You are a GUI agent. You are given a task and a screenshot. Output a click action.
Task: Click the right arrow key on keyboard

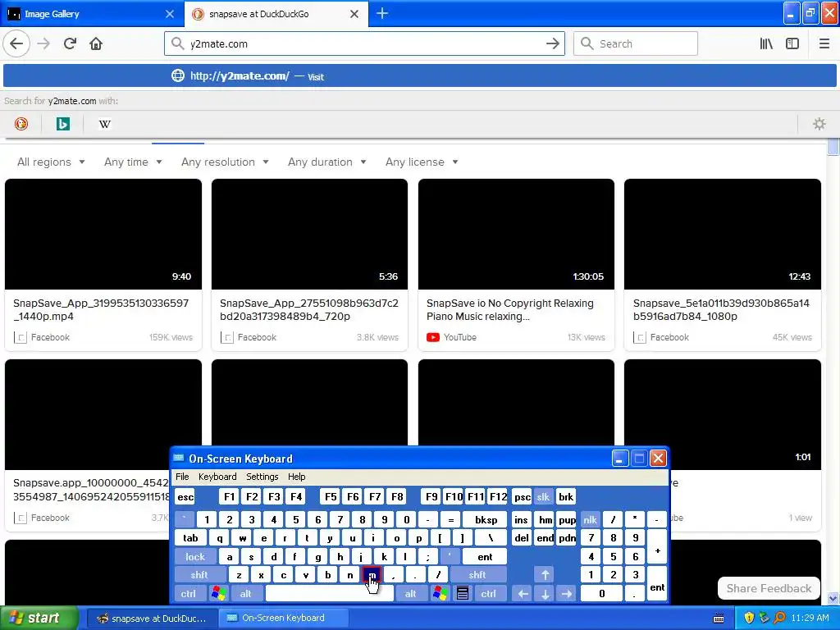[x=567, y=593]
